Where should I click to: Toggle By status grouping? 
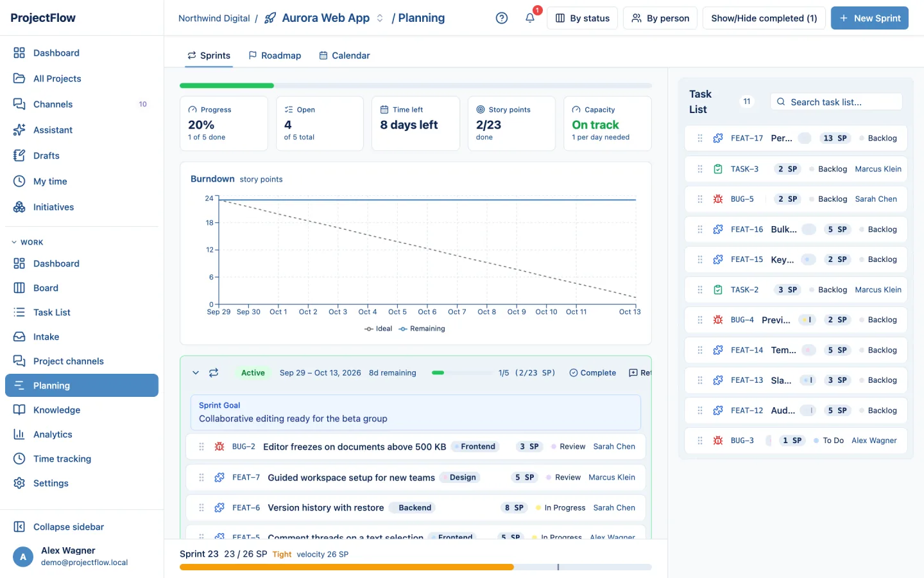tap(582, 18)
